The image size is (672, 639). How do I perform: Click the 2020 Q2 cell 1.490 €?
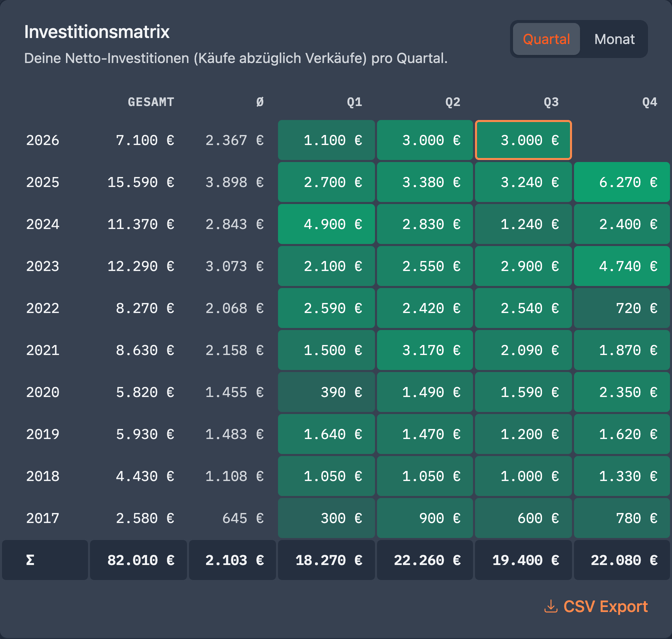[x=425, y=392]
